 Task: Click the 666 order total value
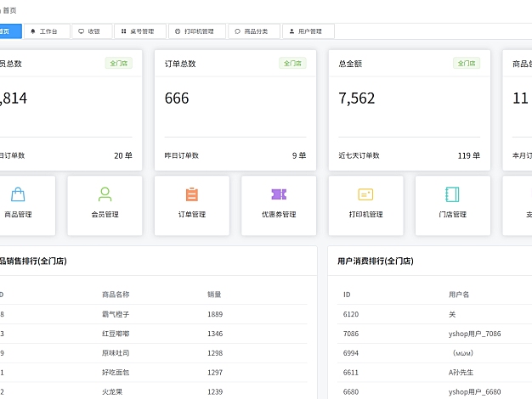tap(177, 98)
